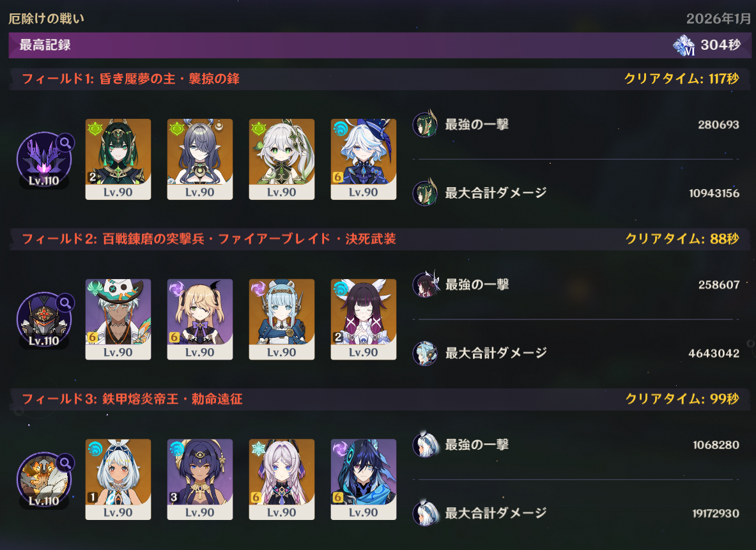Open Field 3 boss details icon
Viewport: 756px width, 550px height.
pyautogui.click(x=65, y=462)
